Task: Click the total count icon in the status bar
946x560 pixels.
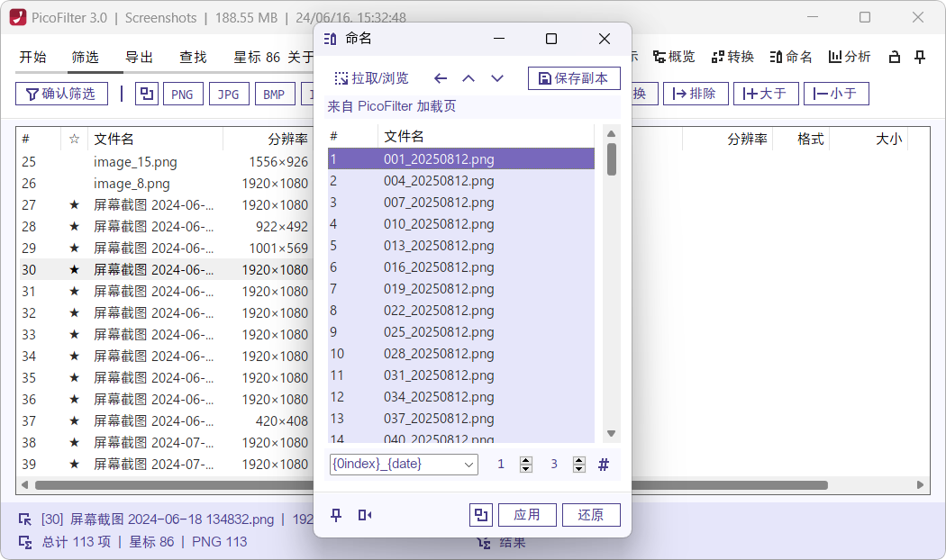Action: [x=24, y=542]
